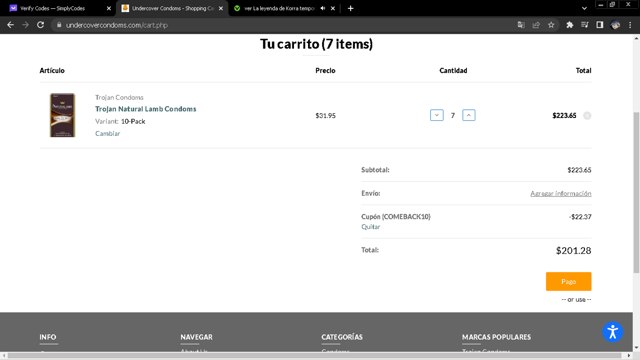Mute the La leyenda de Korra tab
Screen dimensions: 640x360
point(323,8)
